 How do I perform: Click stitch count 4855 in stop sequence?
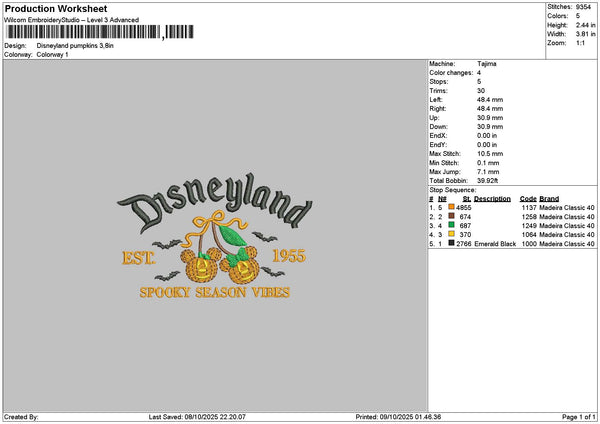[464, 208]
